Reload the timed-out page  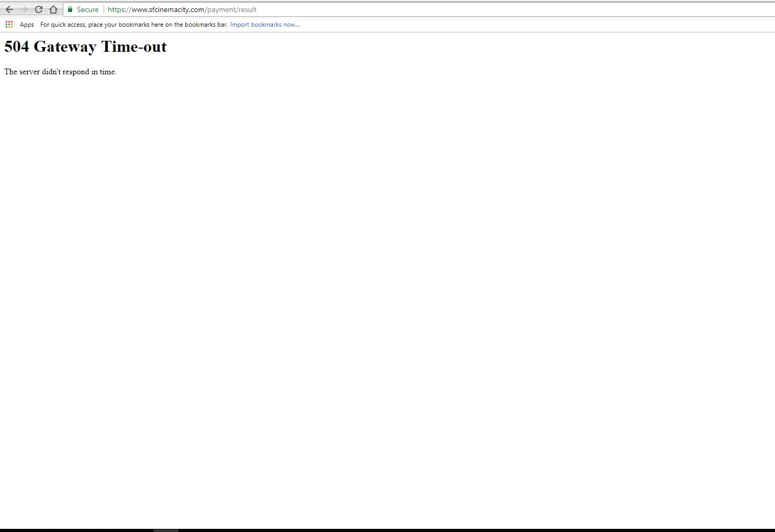(x=39, y=9)
